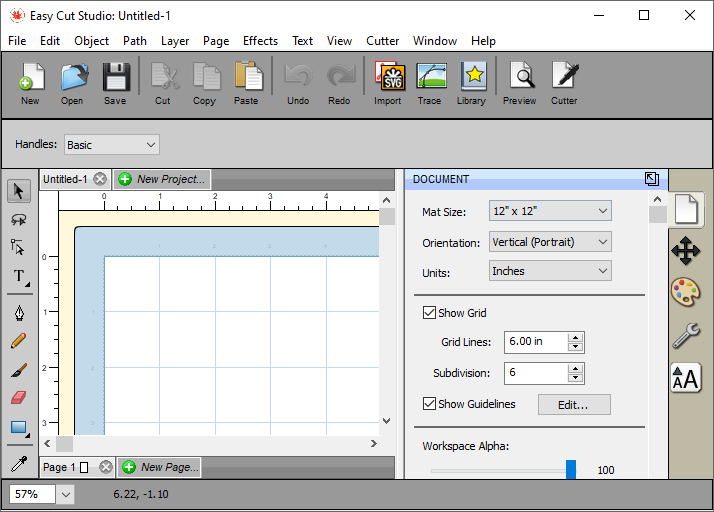Screen dimensions: 714x512
Task: Select the Eraser tool
Action: (x=19, y=397)
